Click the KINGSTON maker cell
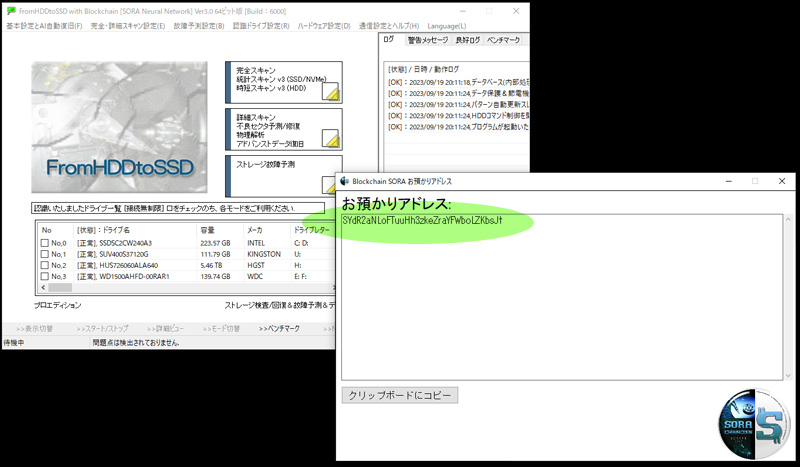 click(264, 254)
